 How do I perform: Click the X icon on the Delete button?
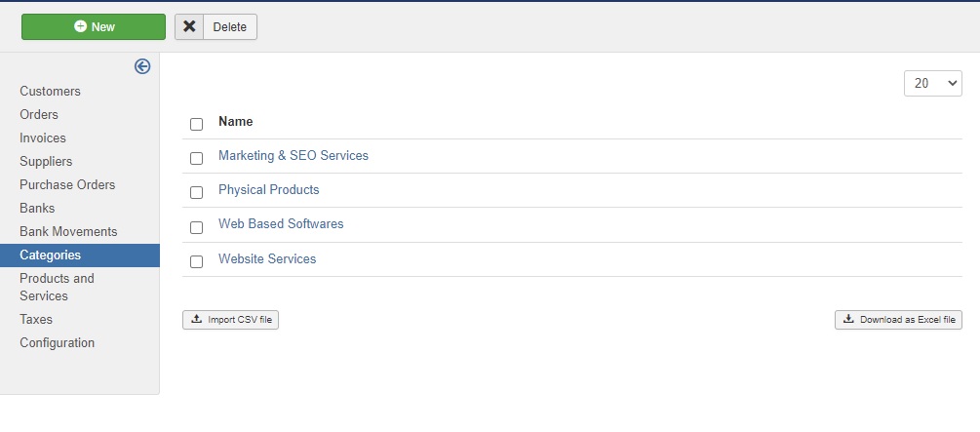(x=189, y=27)
